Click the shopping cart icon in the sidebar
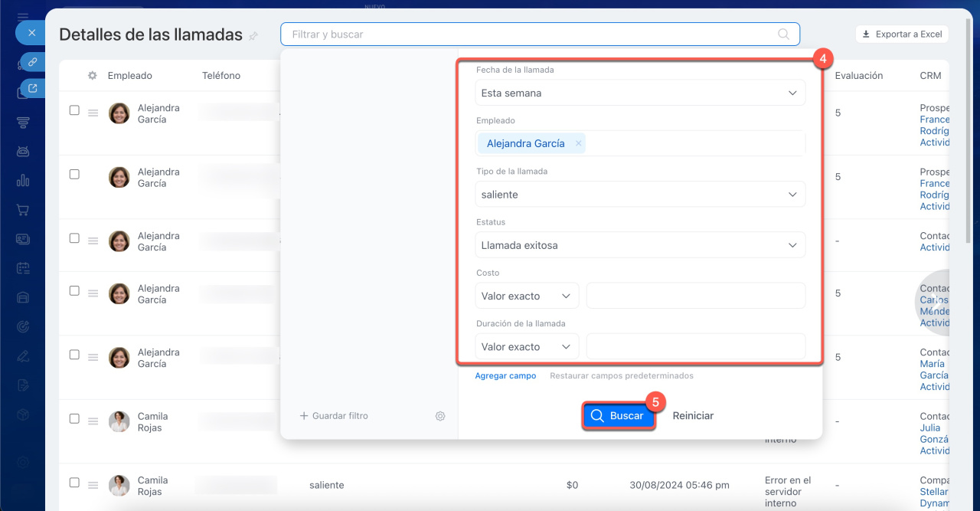 23,210
